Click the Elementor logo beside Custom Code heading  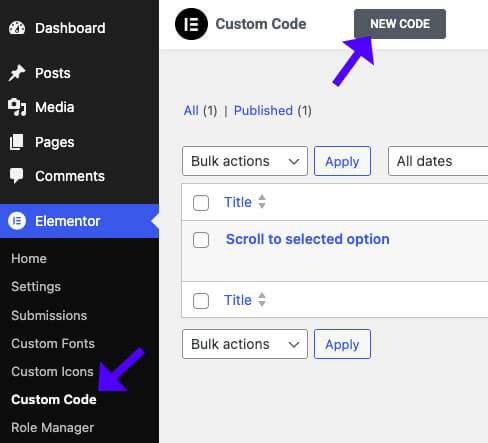coord(191,24)
